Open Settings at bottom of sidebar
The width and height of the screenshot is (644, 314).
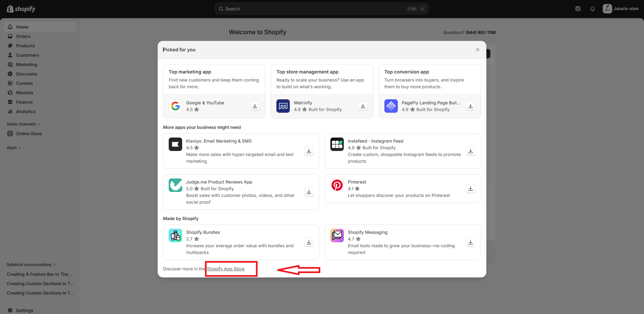tap(24, 310)
